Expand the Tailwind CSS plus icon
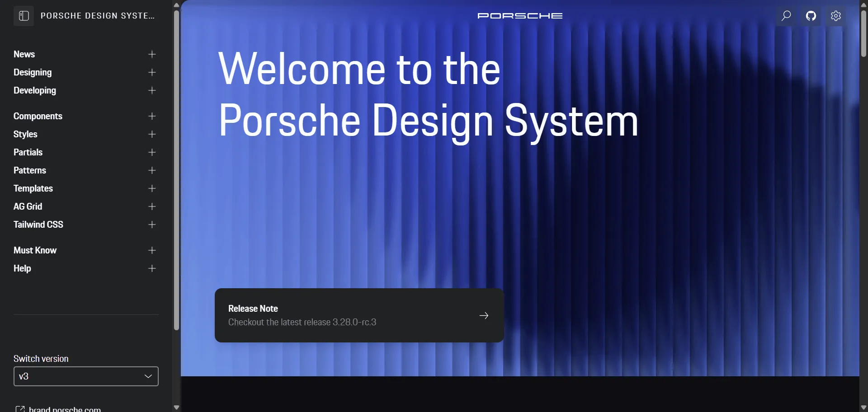Image resolution: width=868 pixels, height=412 pixels. click(152, 225)
